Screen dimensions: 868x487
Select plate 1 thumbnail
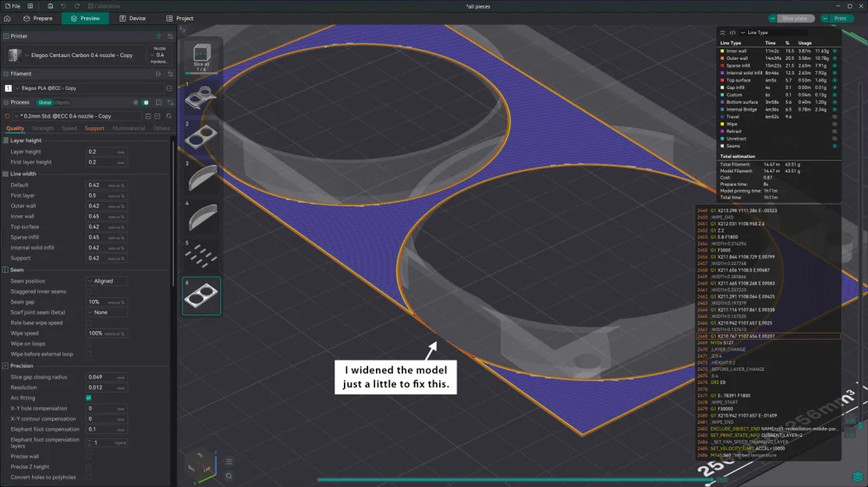201,97
